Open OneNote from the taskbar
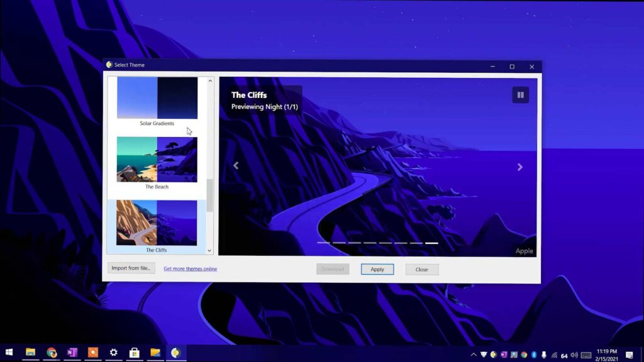644x362 pixels. [72, 353]
